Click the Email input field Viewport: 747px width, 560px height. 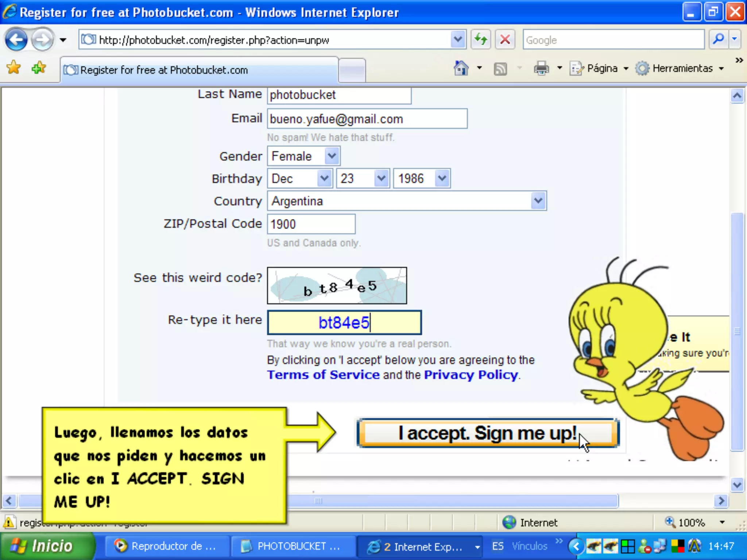pyautogui.click(x=367, y=119)
